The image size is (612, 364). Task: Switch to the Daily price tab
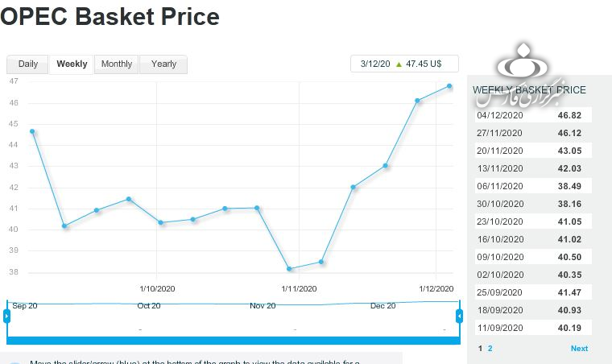pyautogui.click(x=27, y=64)
